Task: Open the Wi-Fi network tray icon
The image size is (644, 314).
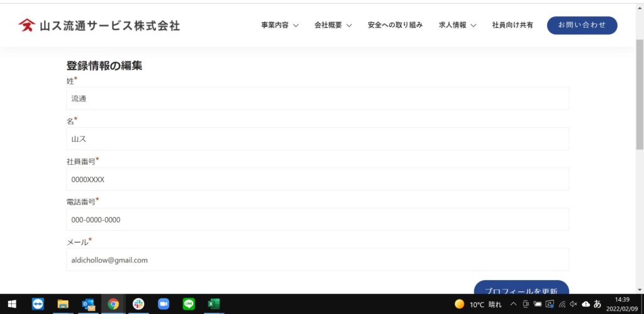Action: (x=562, y=304)
